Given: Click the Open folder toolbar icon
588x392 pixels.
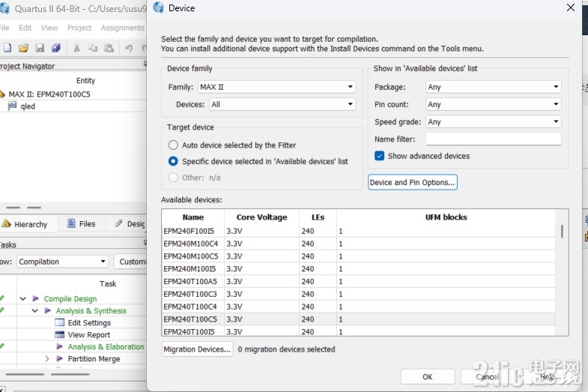Looking at the screenshot, I should 23,48.
